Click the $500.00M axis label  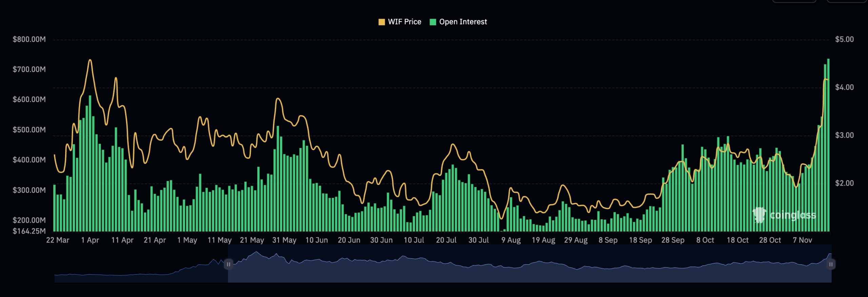point(29,130)
